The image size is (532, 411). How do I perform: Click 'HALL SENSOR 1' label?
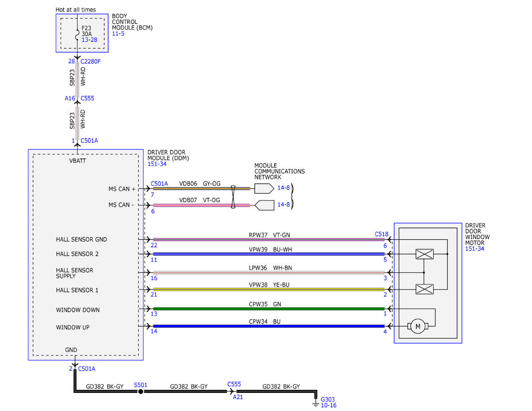tap(77, 290)
